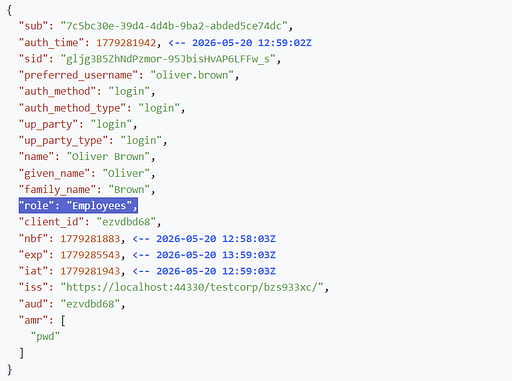The image size is (512, 381).
Task: Click the auth_time number 1779281942
Action: point(126,43)
